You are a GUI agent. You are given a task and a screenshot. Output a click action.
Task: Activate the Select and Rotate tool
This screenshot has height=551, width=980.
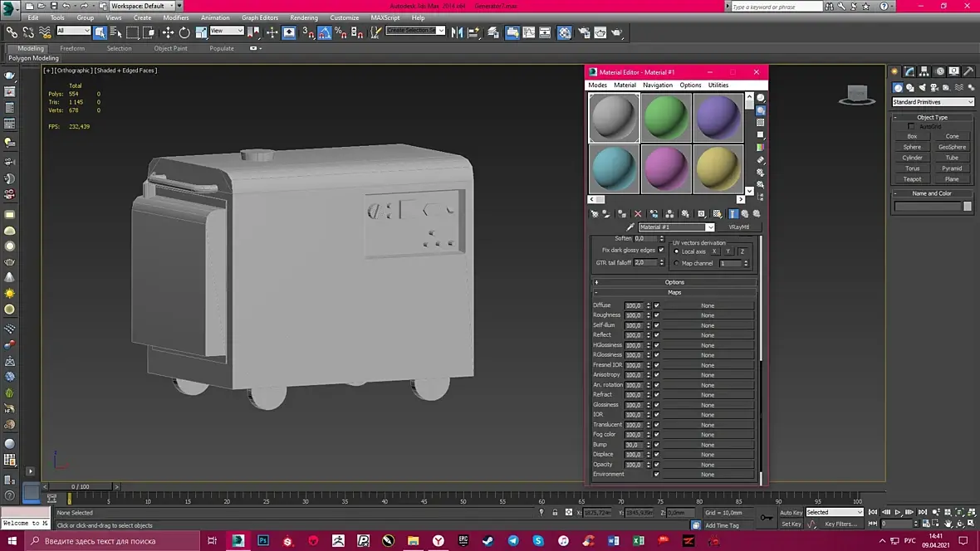[x=184, y=32]
